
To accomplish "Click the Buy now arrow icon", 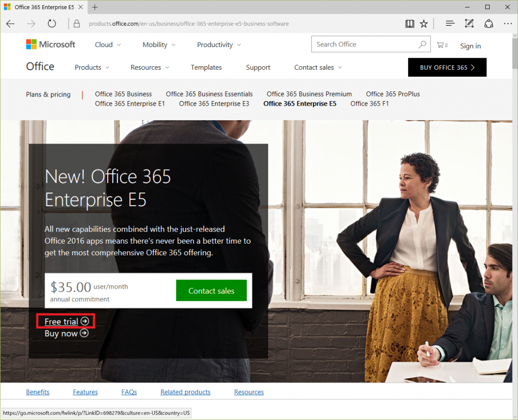I will (84, 333).
